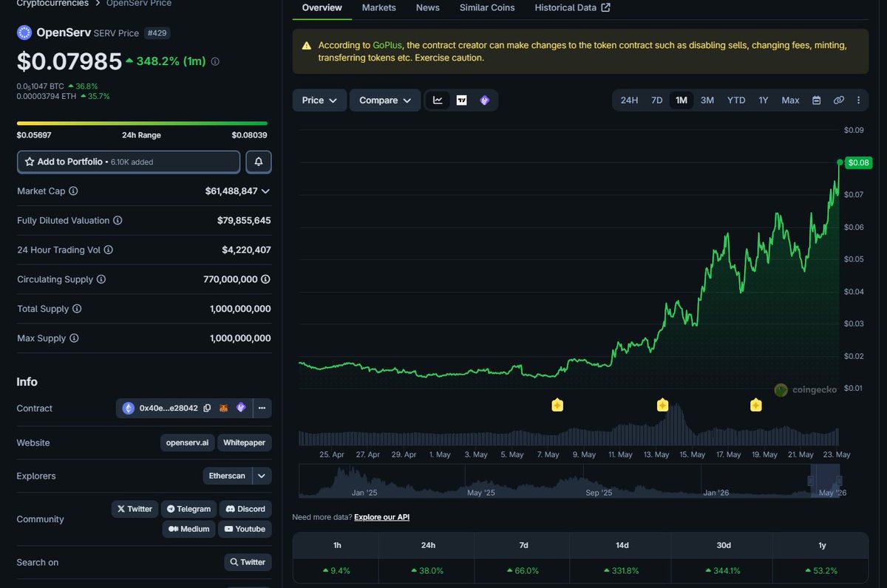Click info icon beside Total Supply
Screen dimensions: 887x588
(77, 309)
